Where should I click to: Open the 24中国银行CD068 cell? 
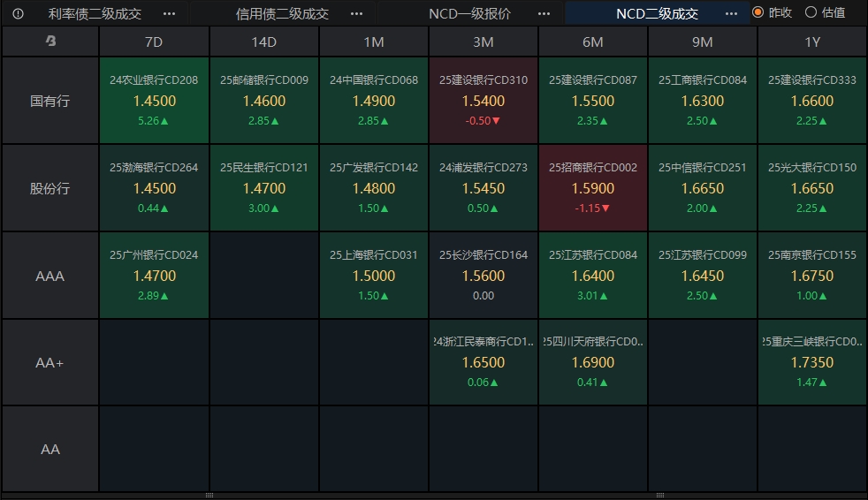374,101
